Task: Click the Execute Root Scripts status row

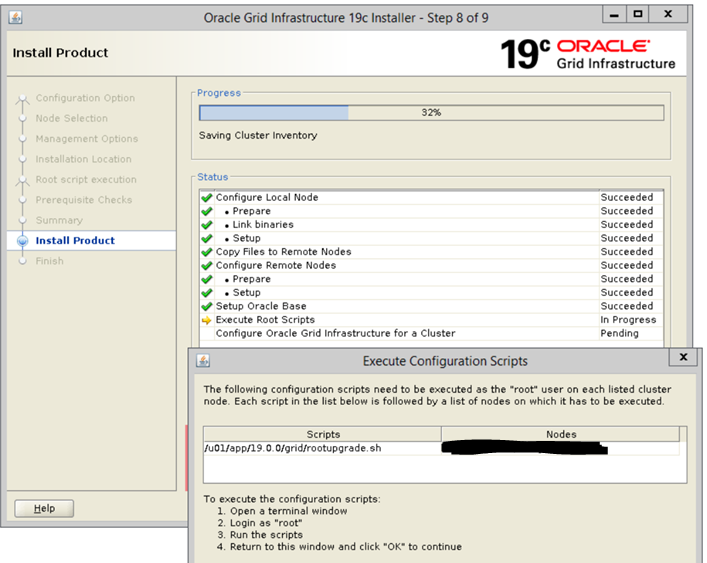Action: [432, 320]
